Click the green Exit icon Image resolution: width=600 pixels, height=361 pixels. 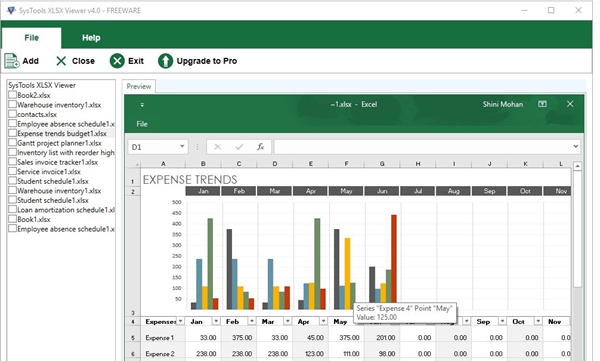coord(117,61)
